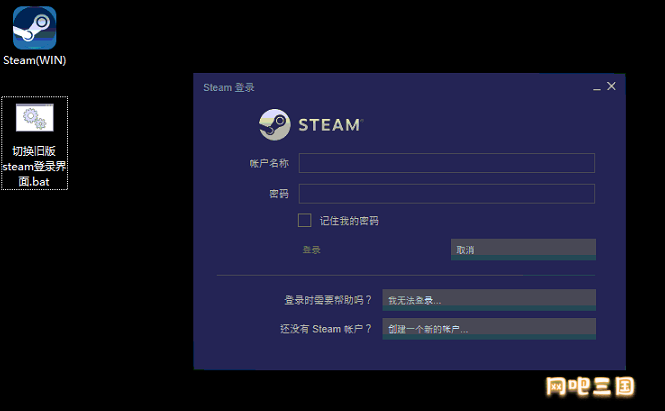Focus the 密码 password field
The width and height of the screenshot is (665, 411).
click(447, 194)
